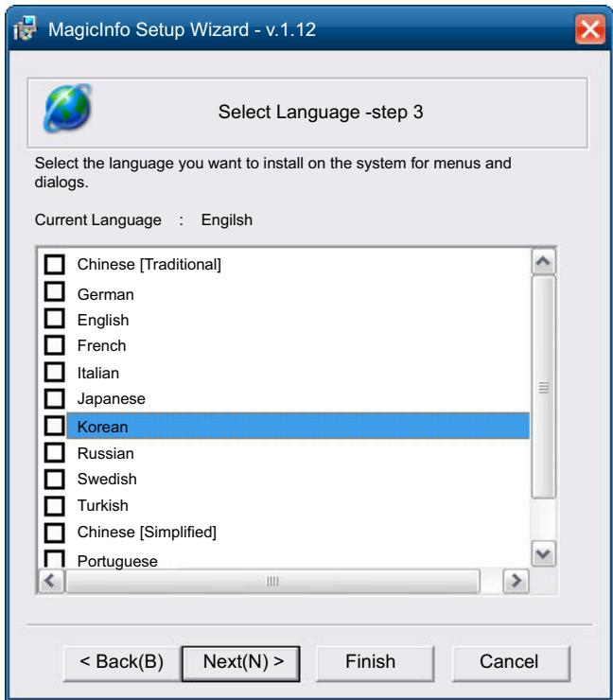Cancel the setup wizard

pos(511,663)
